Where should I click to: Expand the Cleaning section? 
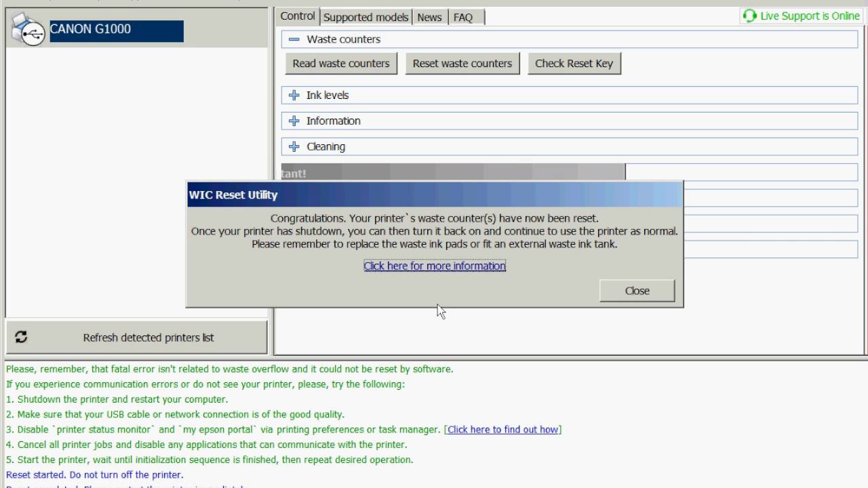294,147
